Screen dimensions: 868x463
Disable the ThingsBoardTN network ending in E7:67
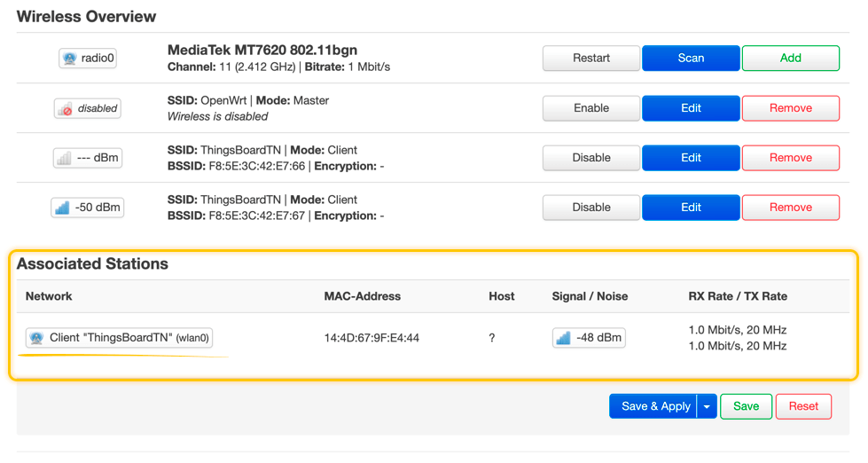[x=590, y=208]
